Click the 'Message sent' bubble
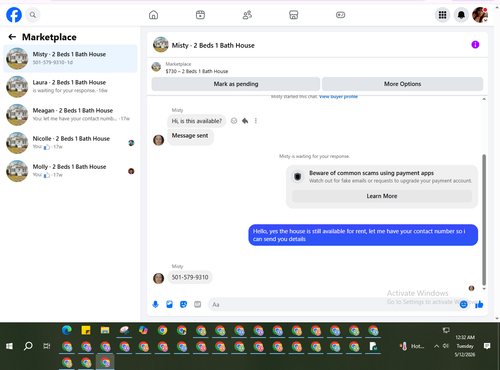Viewport: 500px width, 370px height. click(190, 136)
